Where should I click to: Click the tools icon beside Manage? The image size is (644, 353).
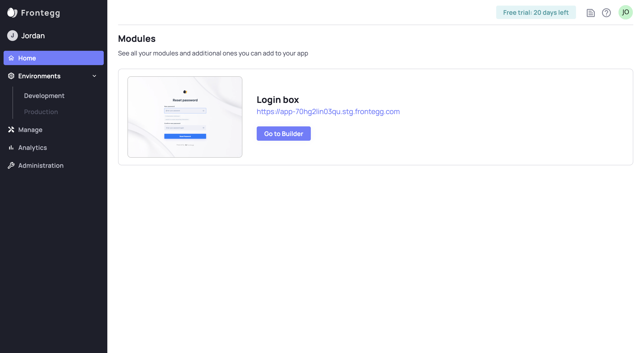point(11,130)
